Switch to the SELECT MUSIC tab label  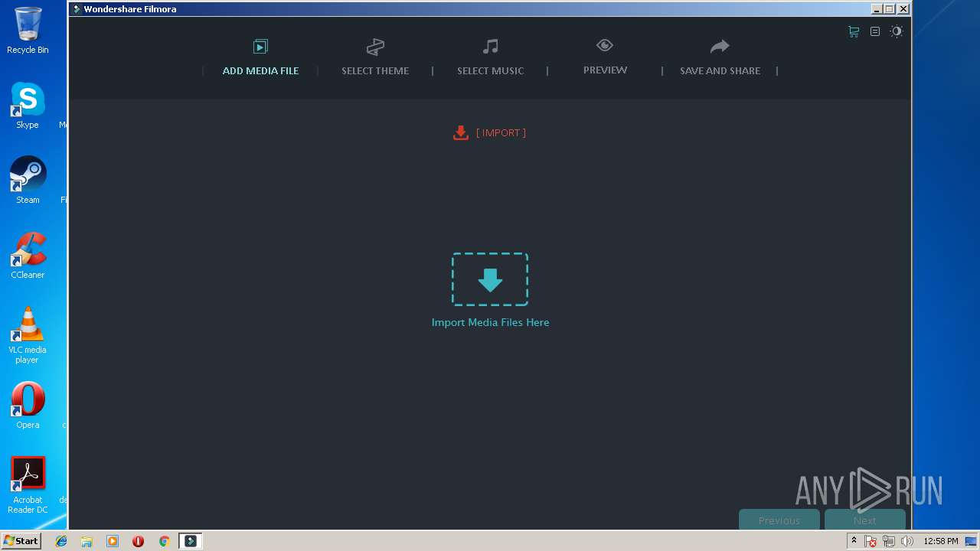pyautogui.click(x=491, y=70)
